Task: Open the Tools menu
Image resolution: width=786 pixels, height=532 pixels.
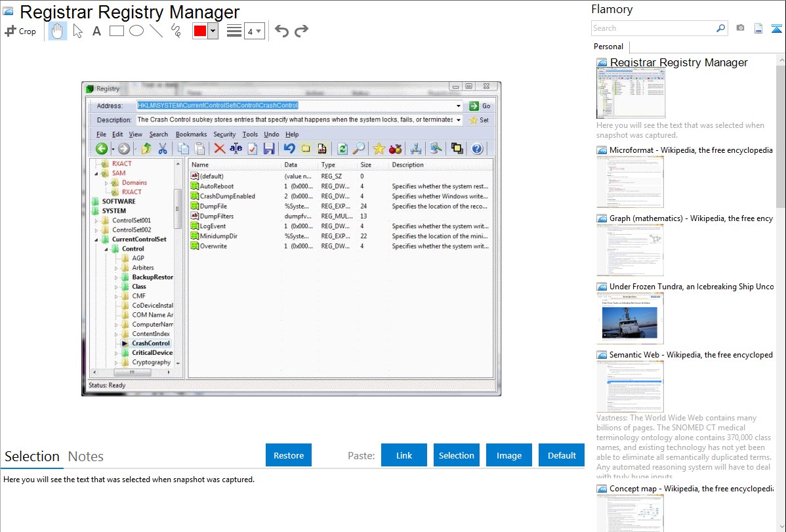Action: coord(249,134)
